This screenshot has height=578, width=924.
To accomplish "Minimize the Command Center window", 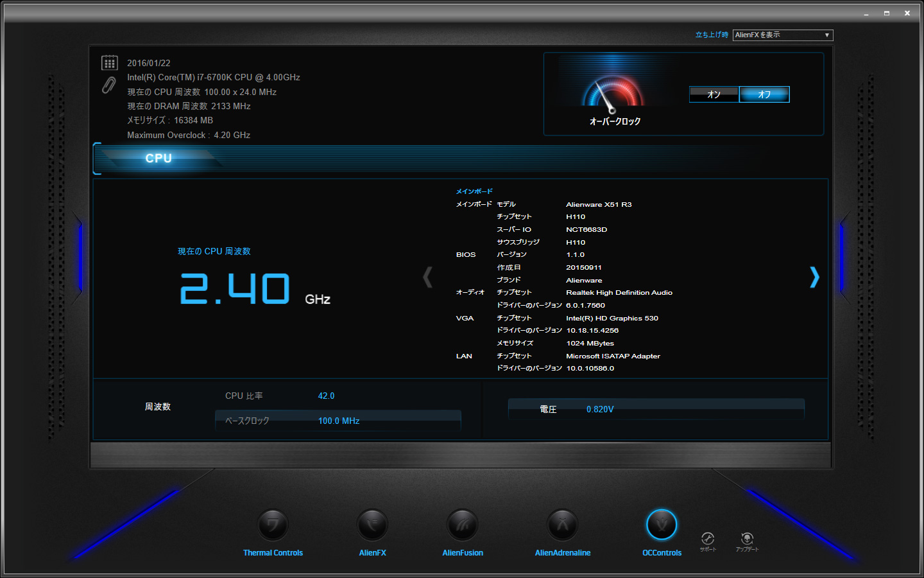I will pos(866,13).
